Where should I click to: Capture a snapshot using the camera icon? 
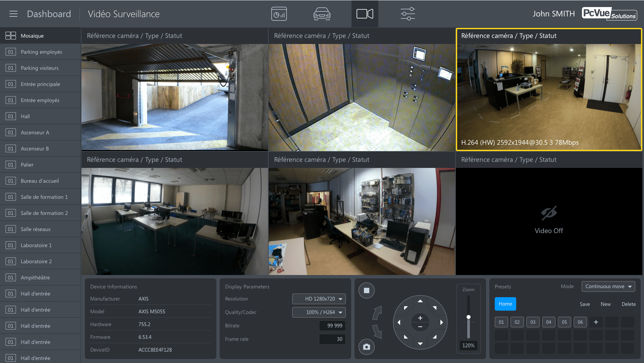(366, 347)
